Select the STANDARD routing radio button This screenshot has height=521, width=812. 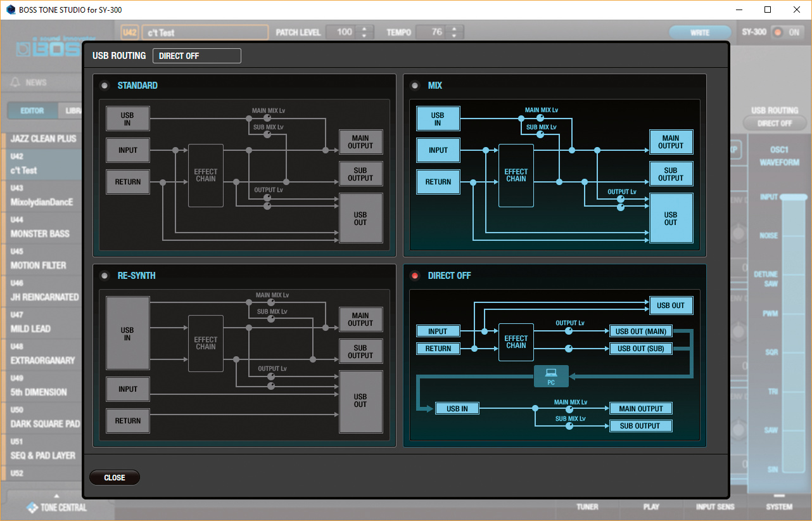coord(105,86)
